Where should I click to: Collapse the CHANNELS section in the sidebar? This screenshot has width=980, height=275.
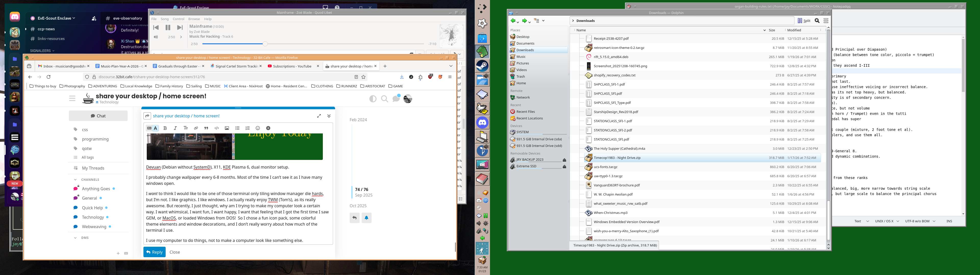(75, 180)
